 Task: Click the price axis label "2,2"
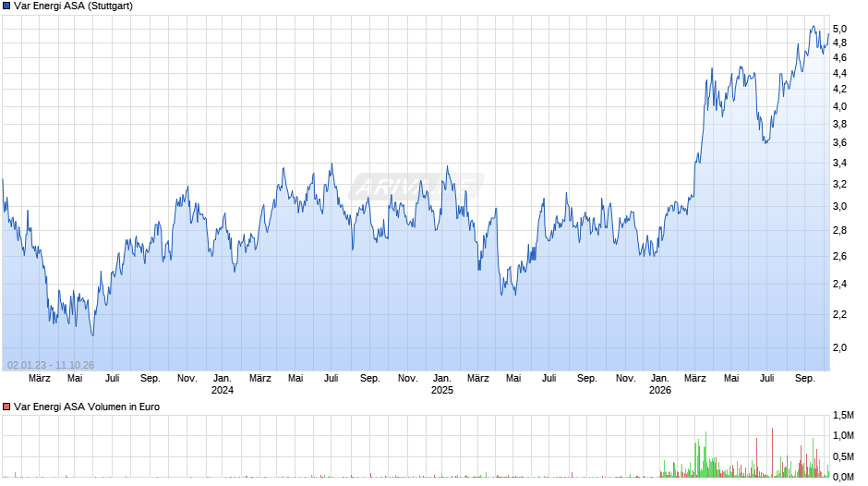[x=839, y=315]
